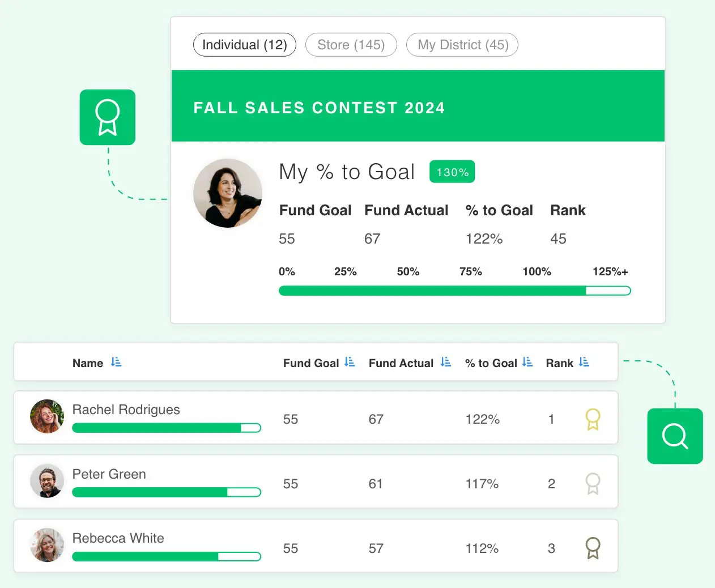Open Peter Green's name link
This screenshot has width=715, height=588.
point(109,474)
